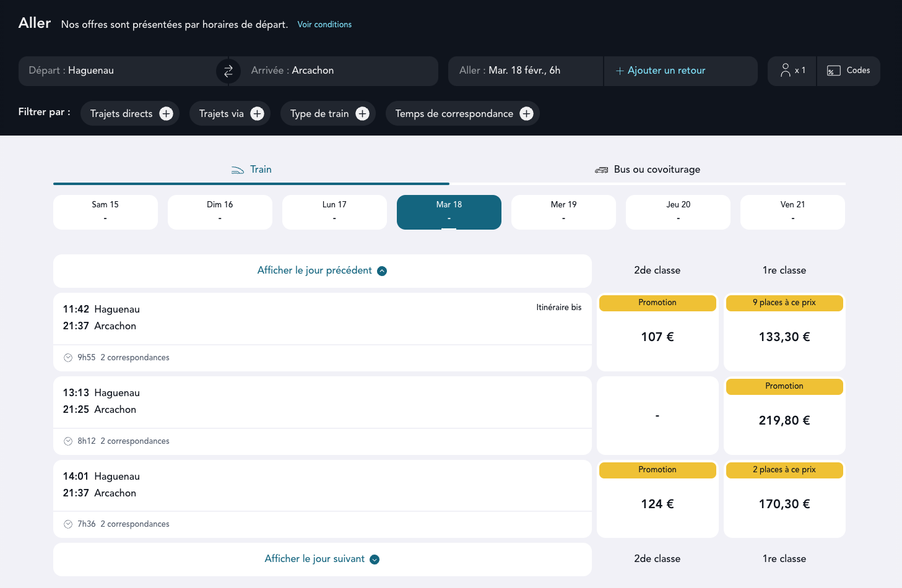Screen dimensions: 902x588
Task: Edit the Départ Haguenau field
Action: [118, 71]
